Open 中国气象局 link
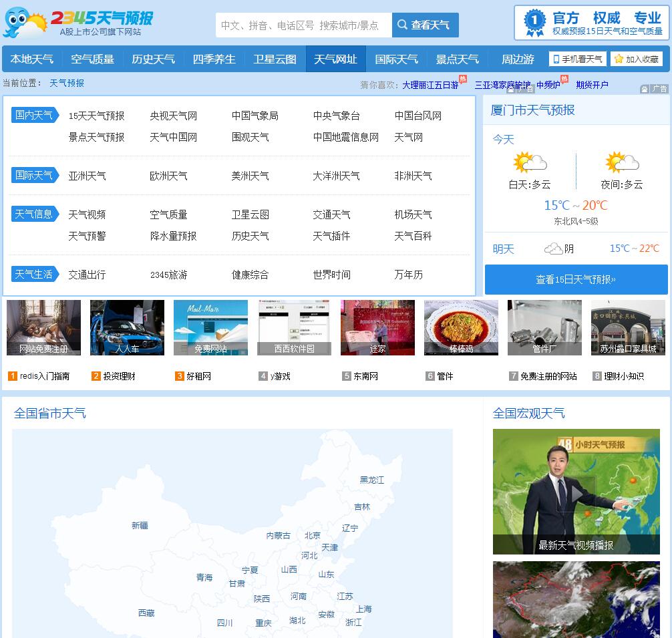 [255, 116]
